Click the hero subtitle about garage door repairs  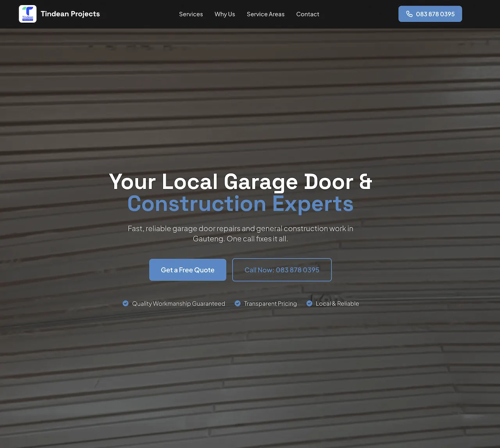(x=240, y=233)
